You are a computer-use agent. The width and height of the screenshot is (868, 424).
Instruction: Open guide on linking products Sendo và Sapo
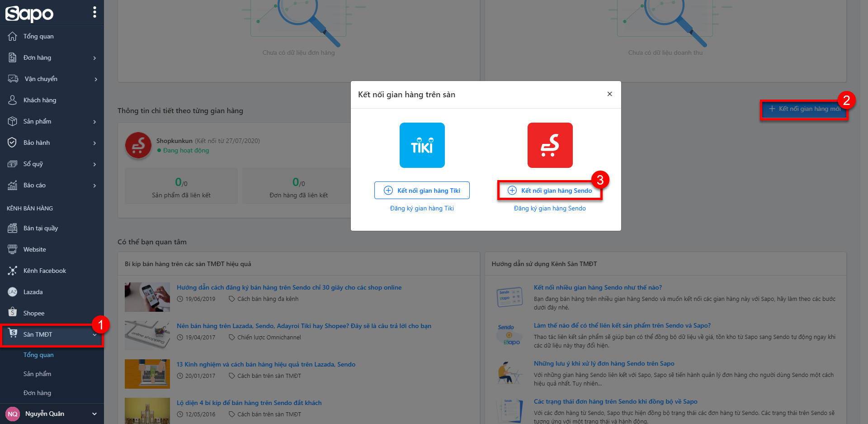(x=622, y=325)
